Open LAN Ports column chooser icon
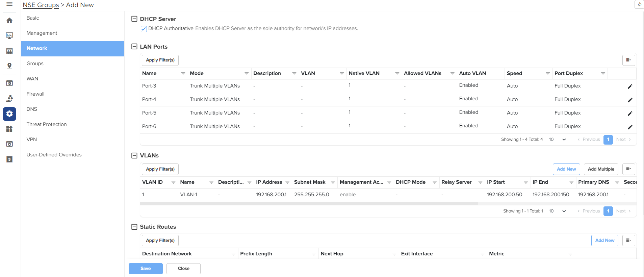This screenshot has width=644, height=277. pos(628,60)
